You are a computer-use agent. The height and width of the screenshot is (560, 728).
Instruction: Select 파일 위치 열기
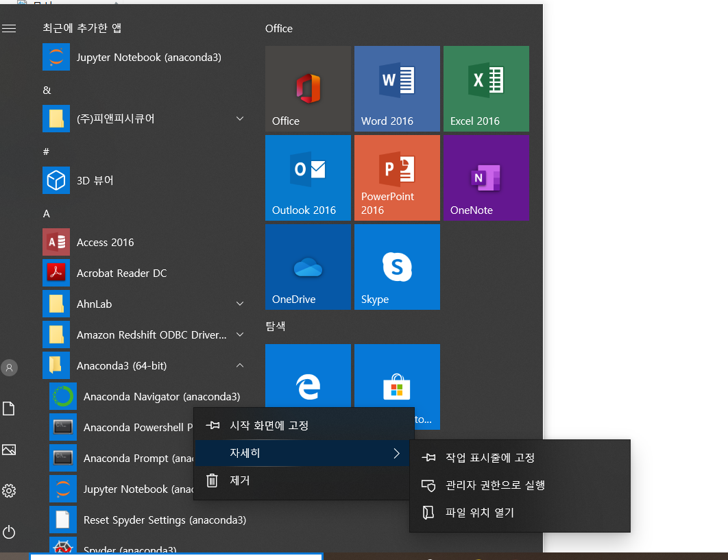[520, 513]
